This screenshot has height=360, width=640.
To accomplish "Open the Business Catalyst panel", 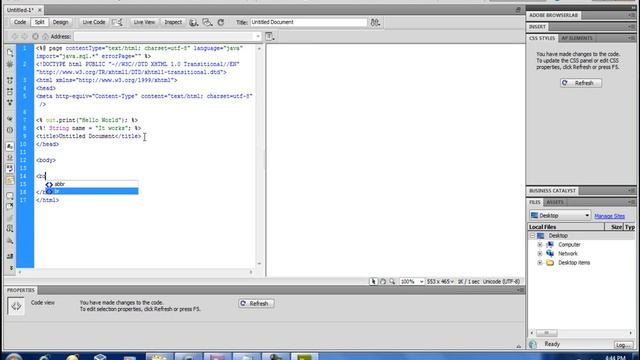I will pyautogui.click(x=552, y=191).
